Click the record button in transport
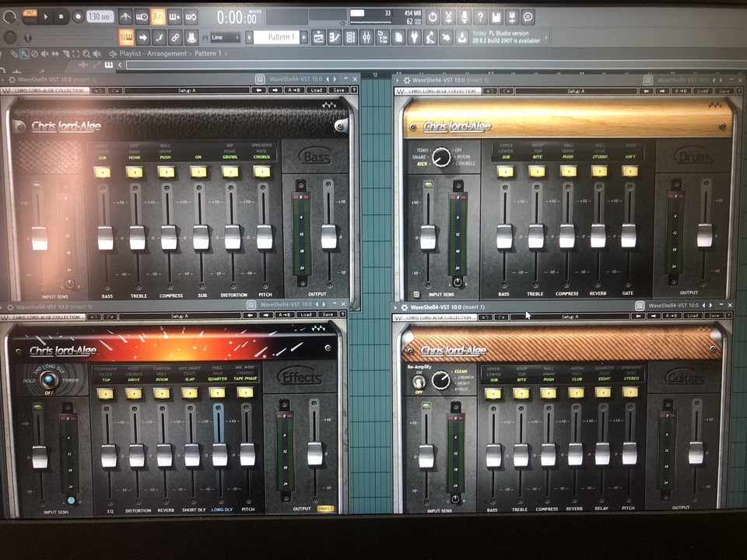This screenshot has height=560, width=747. coord(78,17)
